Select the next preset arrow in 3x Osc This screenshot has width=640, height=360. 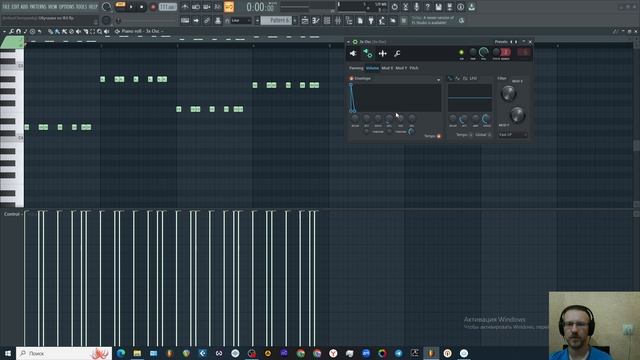[x=516, y=42]
